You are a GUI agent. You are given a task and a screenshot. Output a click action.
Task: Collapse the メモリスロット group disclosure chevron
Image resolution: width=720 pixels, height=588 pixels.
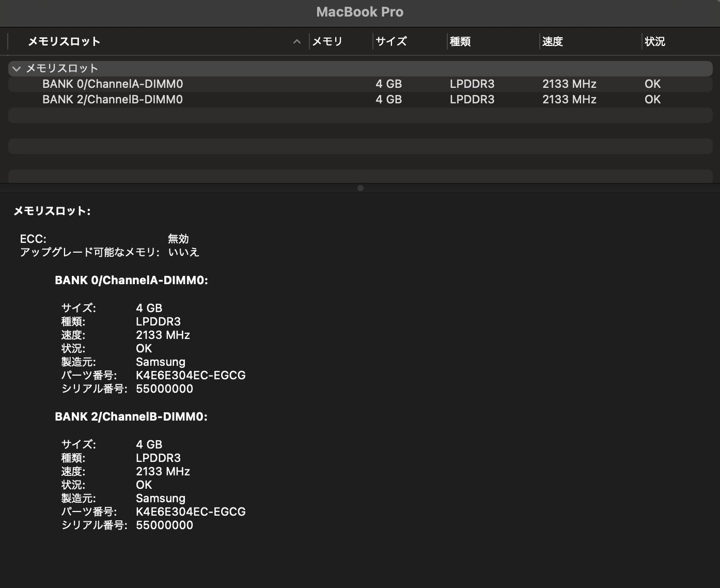17,69
